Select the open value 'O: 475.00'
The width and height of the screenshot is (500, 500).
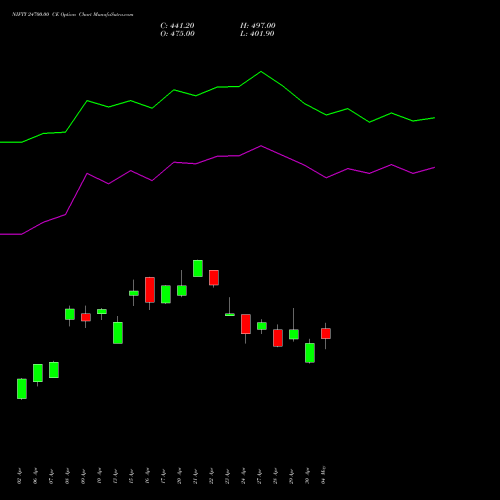[177, 34]
